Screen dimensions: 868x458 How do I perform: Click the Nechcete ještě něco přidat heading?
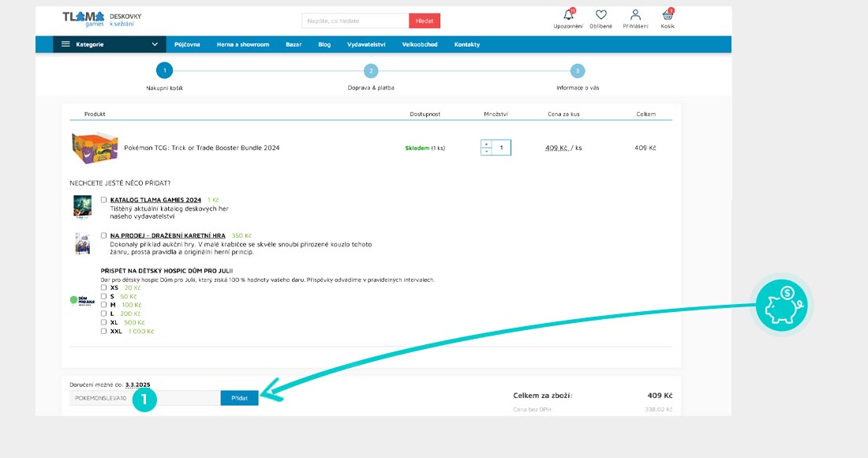[x=120, y=182]
